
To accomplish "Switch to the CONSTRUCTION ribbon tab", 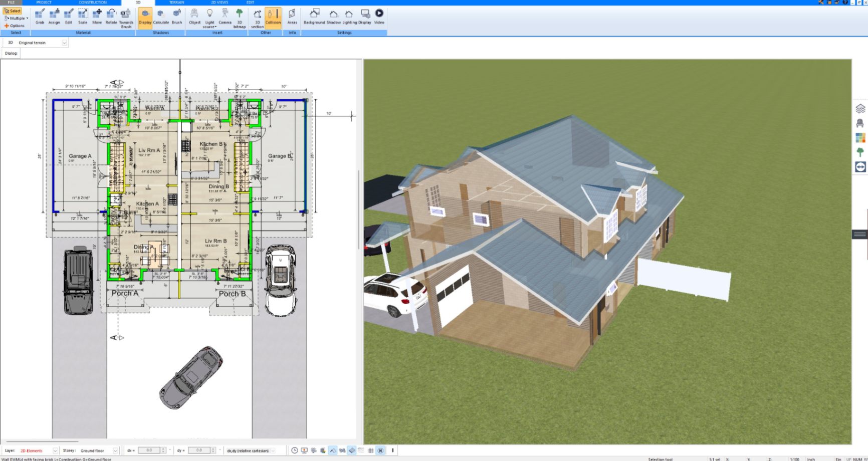I will pyautogui.click(x=93, y=3).
